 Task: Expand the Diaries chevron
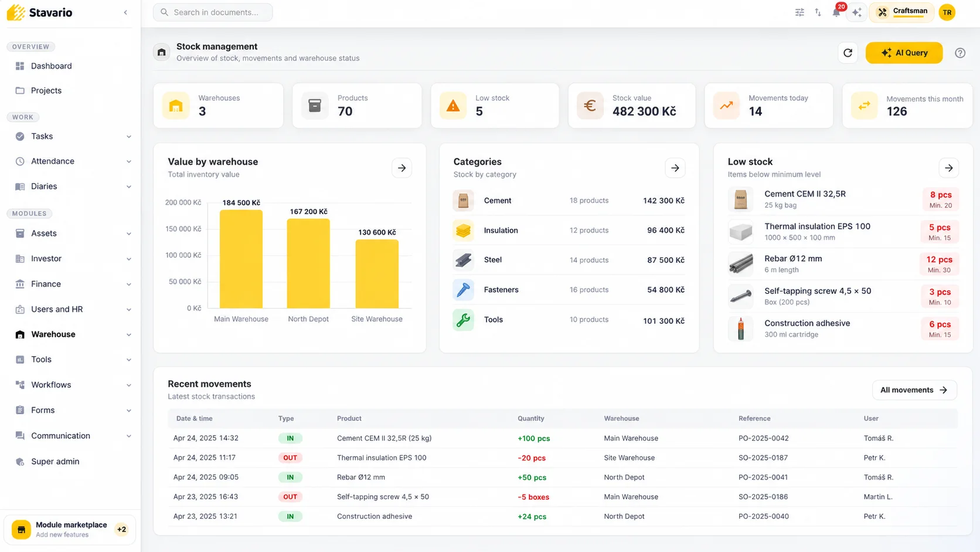(x=128, y=187)
